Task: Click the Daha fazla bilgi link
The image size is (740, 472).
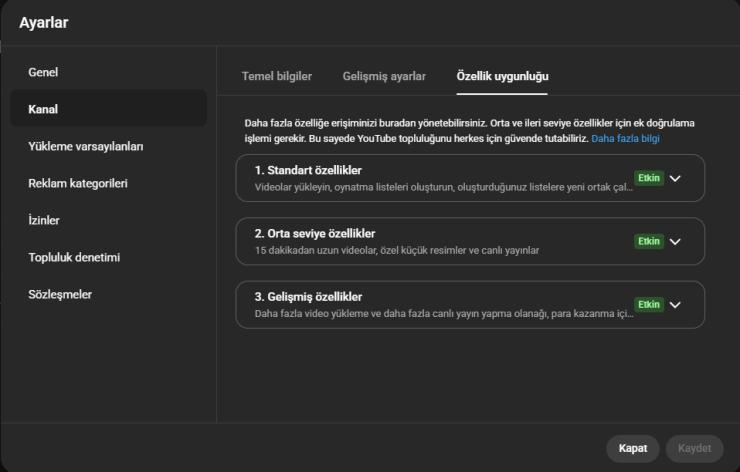Action: (x=625, y=138)
